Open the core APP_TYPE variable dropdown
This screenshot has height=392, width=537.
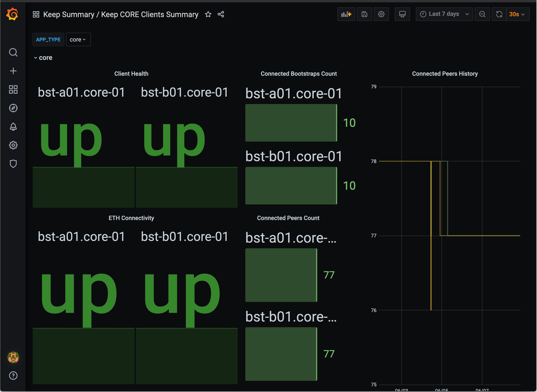click(78, 40)
